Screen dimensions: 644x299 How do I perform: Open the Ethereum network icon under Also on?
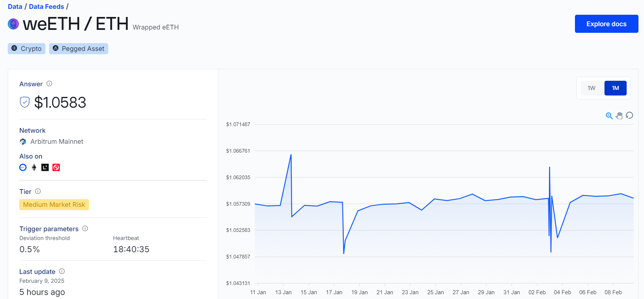coord(34,167)
